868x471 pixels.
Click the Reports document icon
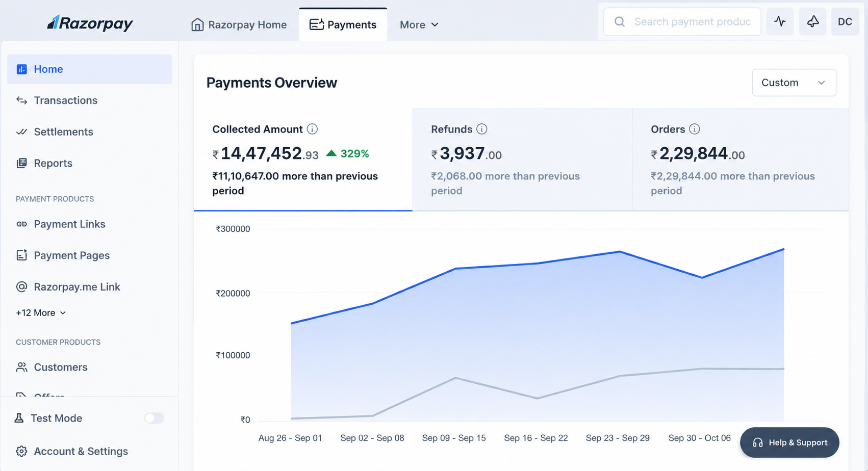(21, 163)
